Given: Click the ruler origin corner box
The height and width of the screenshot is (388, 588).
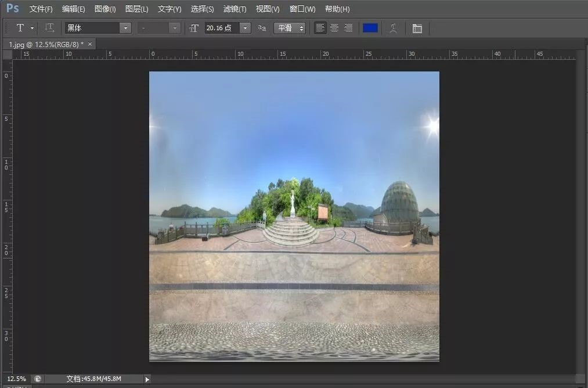Looking at the screenshot, I should coord(8,55).
